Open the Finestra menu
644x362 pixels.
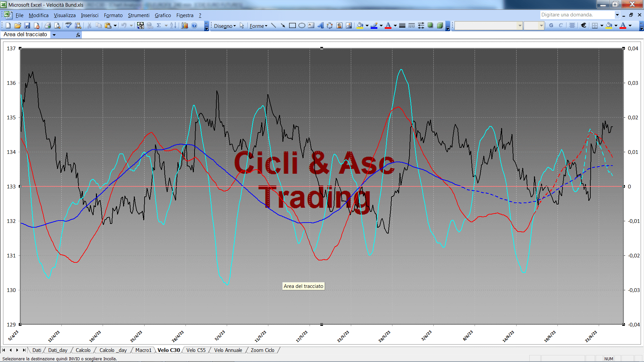click(185, 15)
